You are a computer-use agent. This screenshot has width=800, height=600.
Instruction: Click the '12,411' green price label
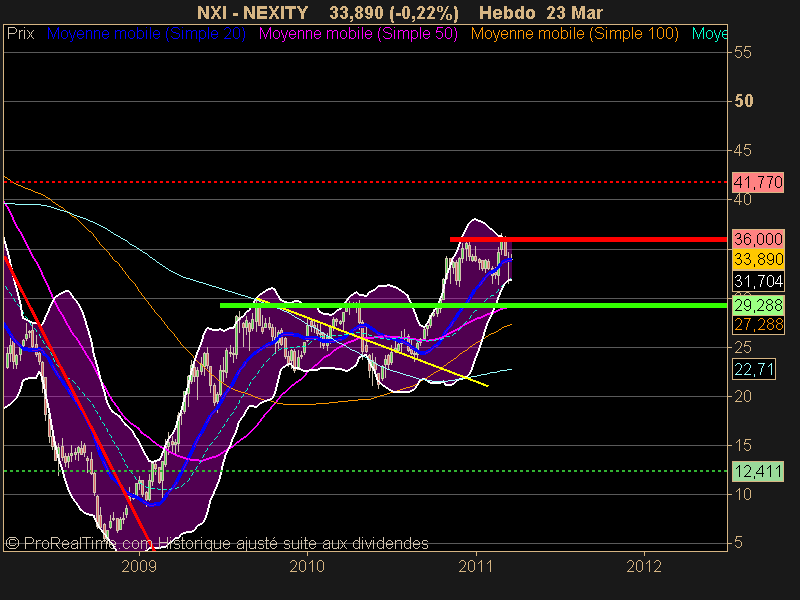pos(758,471)
